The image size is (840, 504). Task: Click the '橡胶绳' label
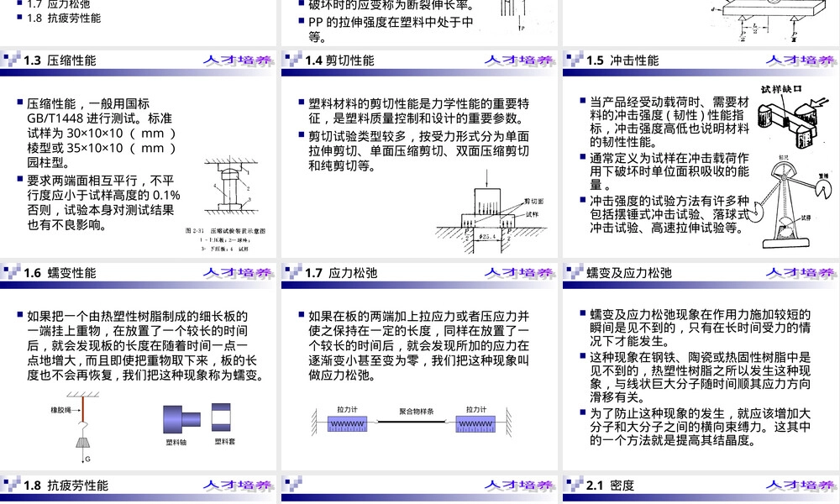point(61,410)
